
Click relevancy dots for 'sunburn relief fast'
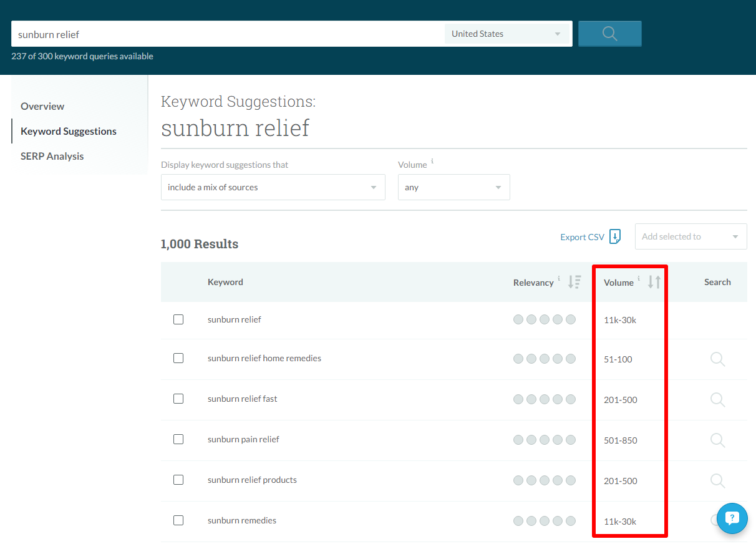tap(545, 399)
